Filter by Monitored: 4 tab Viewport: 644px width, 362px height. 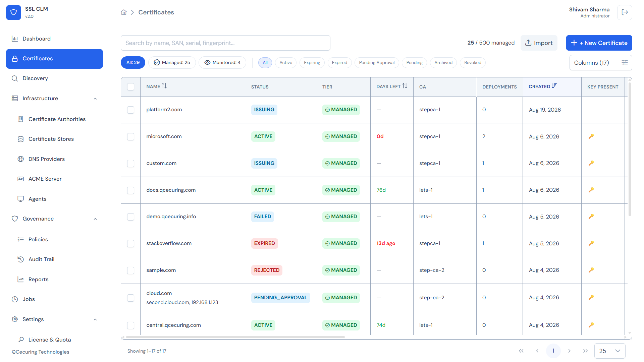(x=222, y=63)
